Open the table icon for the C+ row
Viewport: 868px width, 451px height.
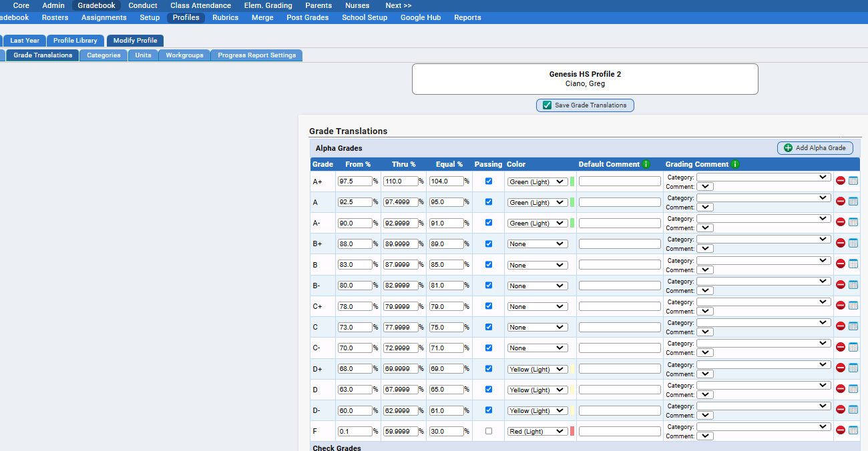coord(853,306)
